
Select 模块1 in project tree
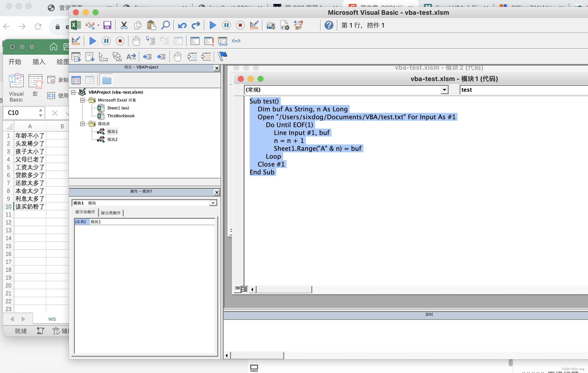click(112, 132)
